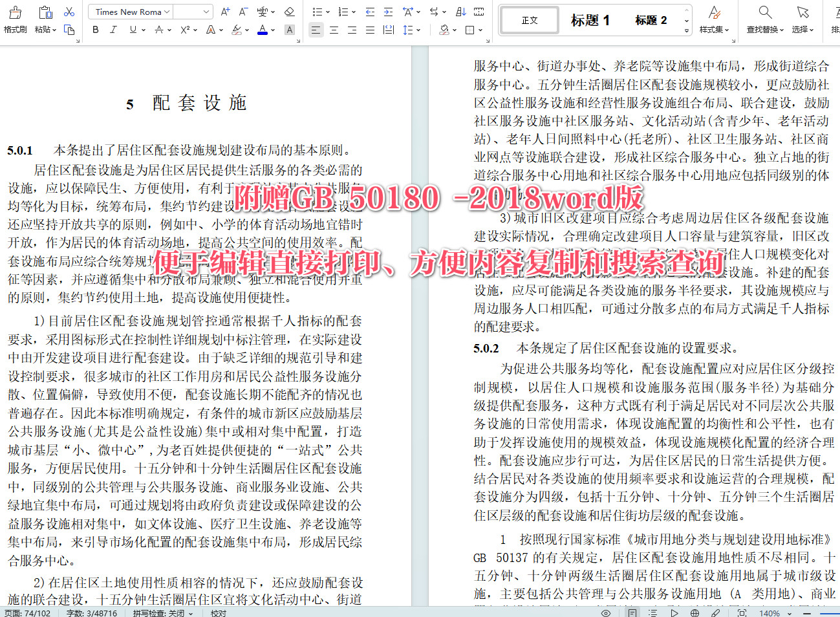Click the heading '5 配套设施'
This screenshot has width=840, height=617.
tap(186, 103)
